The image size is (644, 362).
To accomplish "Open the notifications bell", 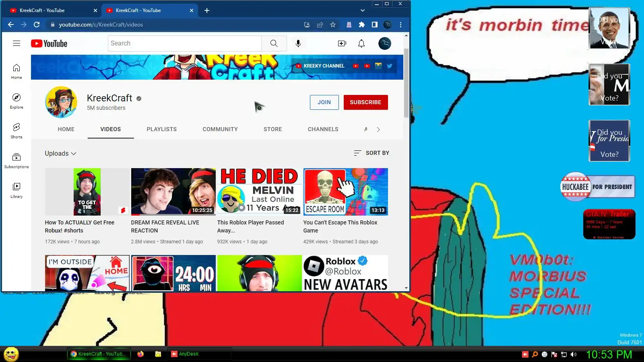I will click(x=361, y=43).
